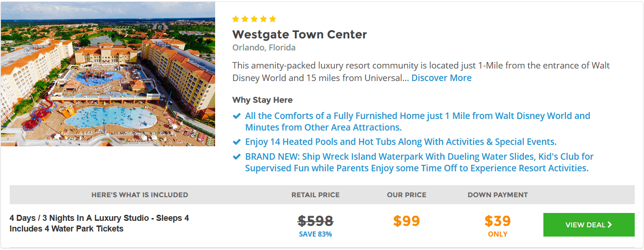Image resolution: width=644 pixels, height=250 pixels.
Task: Click checkmark beside 14 Heated Pools benefit
Action: click(236, 142)
